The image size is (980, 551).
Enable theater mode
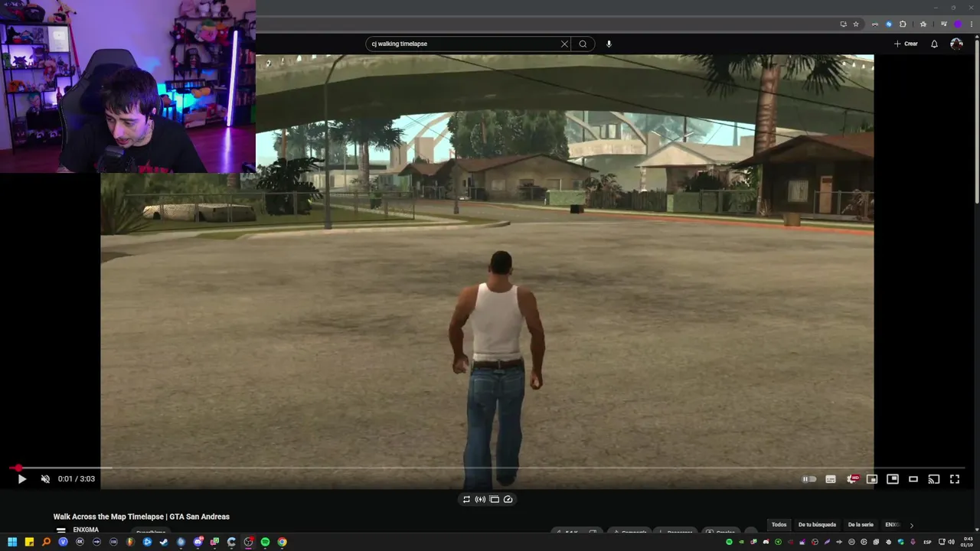pyautogui.click(x=913, y=479)
